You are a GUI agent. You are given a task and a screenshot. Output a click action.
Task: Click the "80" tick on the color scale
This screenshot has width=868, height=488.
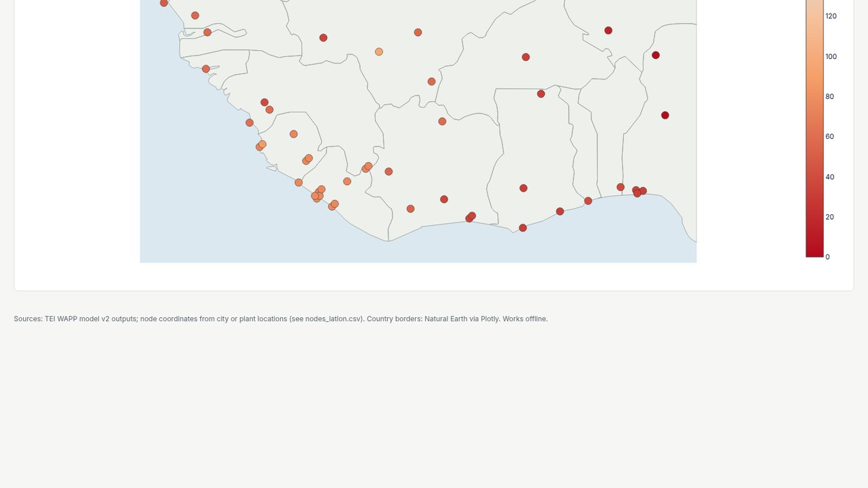829,97
